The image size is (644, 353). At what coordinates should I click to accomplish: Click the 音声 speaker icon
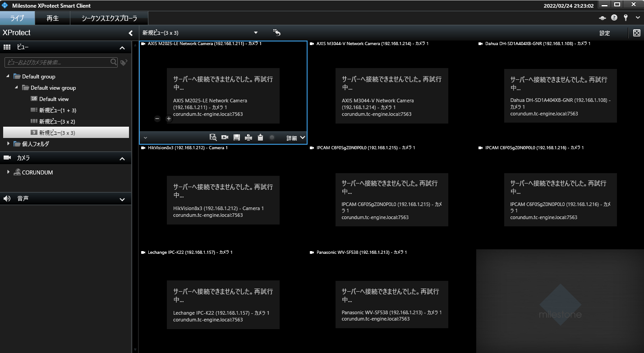coord(7,198)
